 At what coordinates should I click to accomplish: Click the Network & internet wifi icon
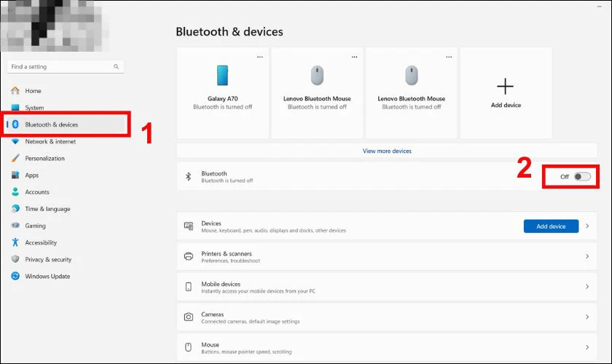(15, 141)
